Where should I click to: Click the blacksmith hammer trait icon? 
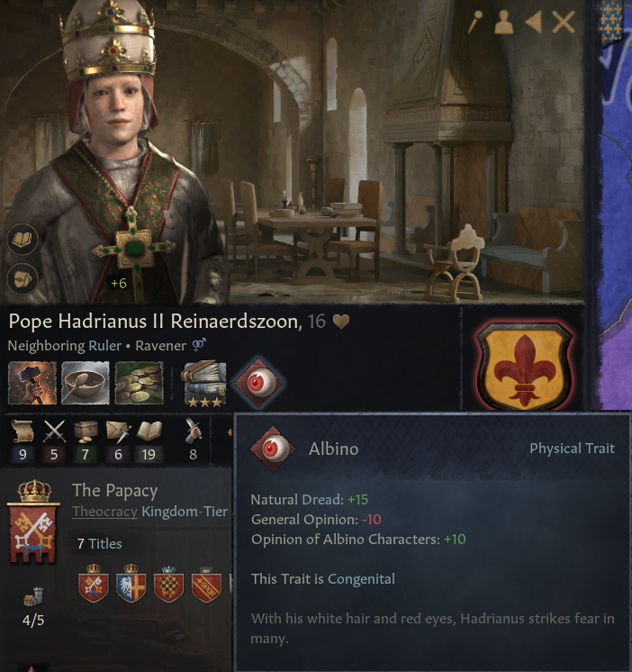pyautogui.click(x=32, y=383)
